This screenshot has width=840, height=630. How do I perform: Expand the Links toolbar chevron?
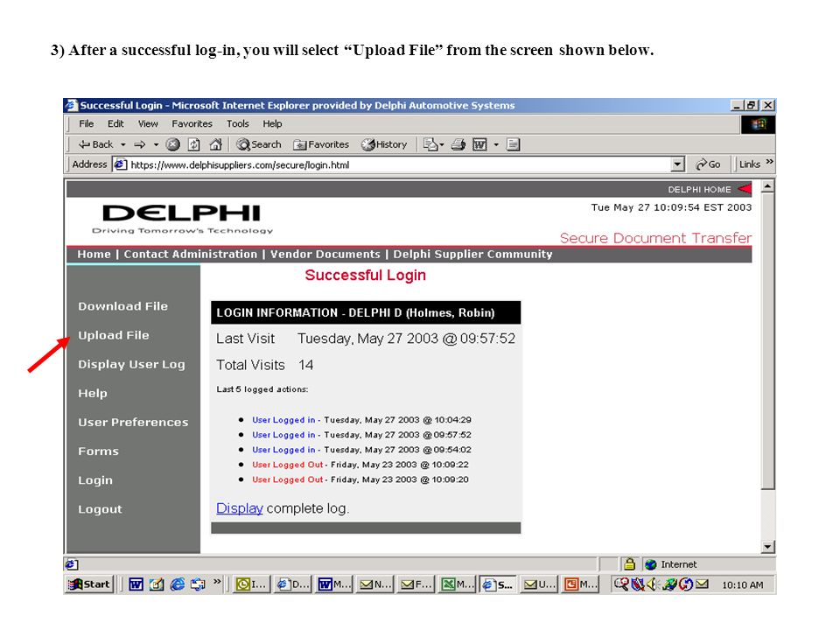click(x=769, y=162)
